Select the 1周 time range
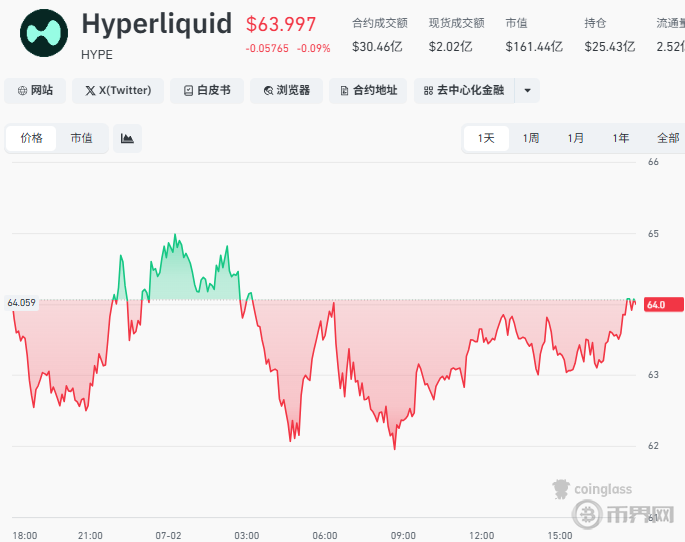Viewport: 685px width, 542px height. click(531, 138)
